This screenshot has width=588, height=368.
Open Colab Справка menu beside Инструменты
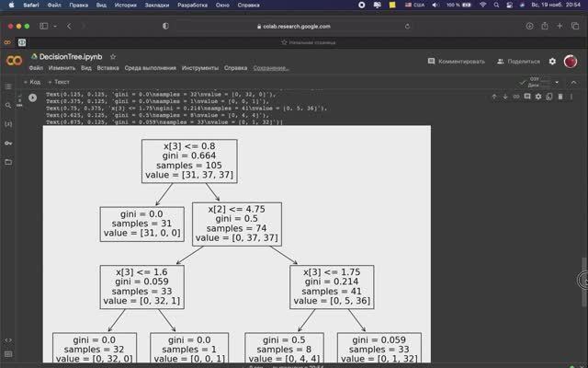235,68
